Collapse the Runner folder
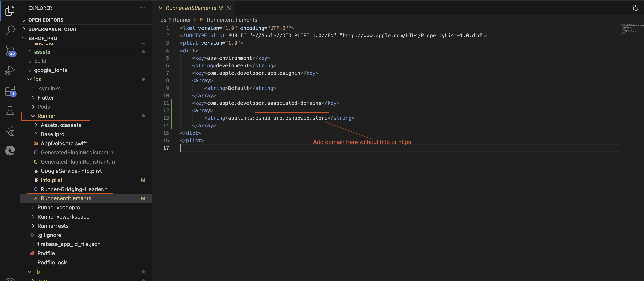644x281 pixels. click(x=86, y=116)
